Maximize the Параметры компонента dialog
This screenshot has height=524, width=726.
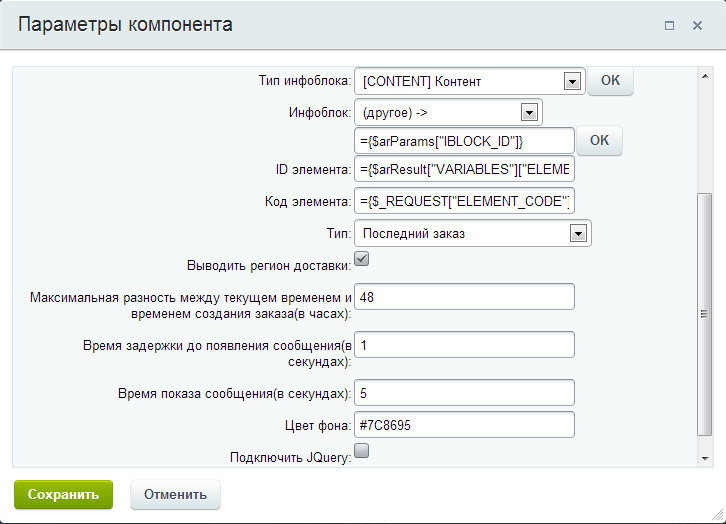coord(669,25)
